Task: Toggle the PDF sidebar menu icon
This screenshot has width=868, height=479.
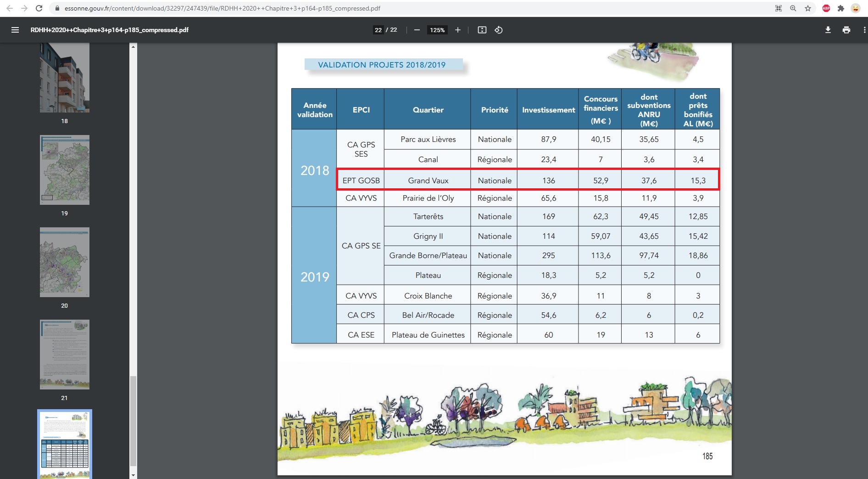Action: (x=15, y=30)
